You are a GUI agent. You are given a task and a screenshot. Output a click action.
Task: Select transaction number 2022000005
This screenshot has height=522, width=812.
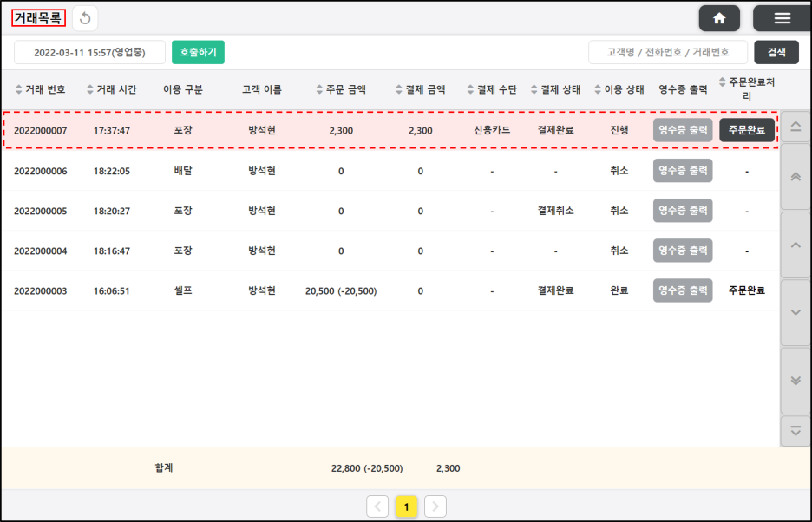41,211
